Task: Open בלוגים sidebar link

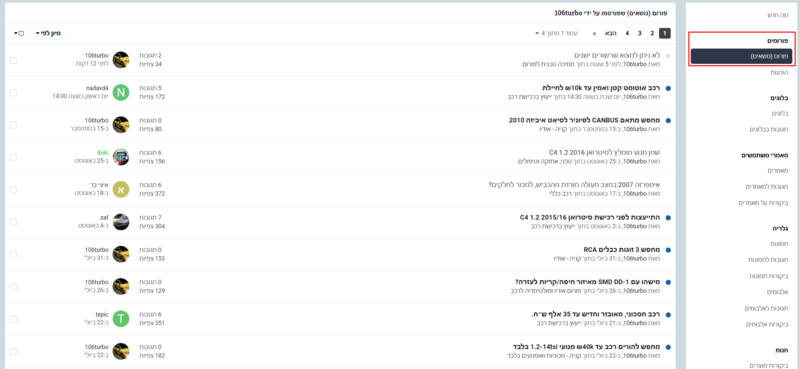Action: (781, 113)
